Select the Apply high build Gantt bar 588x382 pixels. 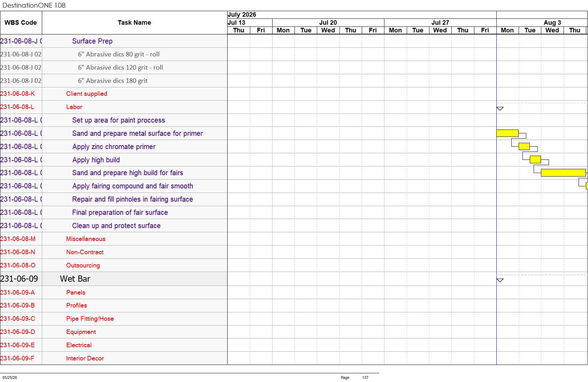[535, 159]
